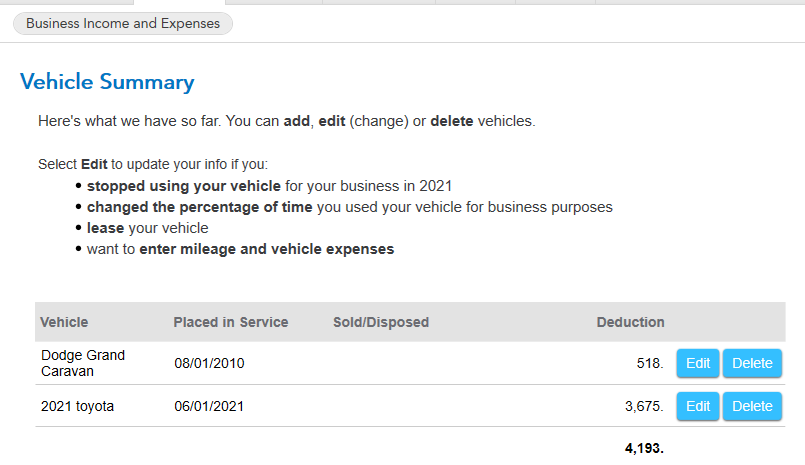Edit the 2021 toyota entry
The image size is (805, 465).
pos(698,406)
